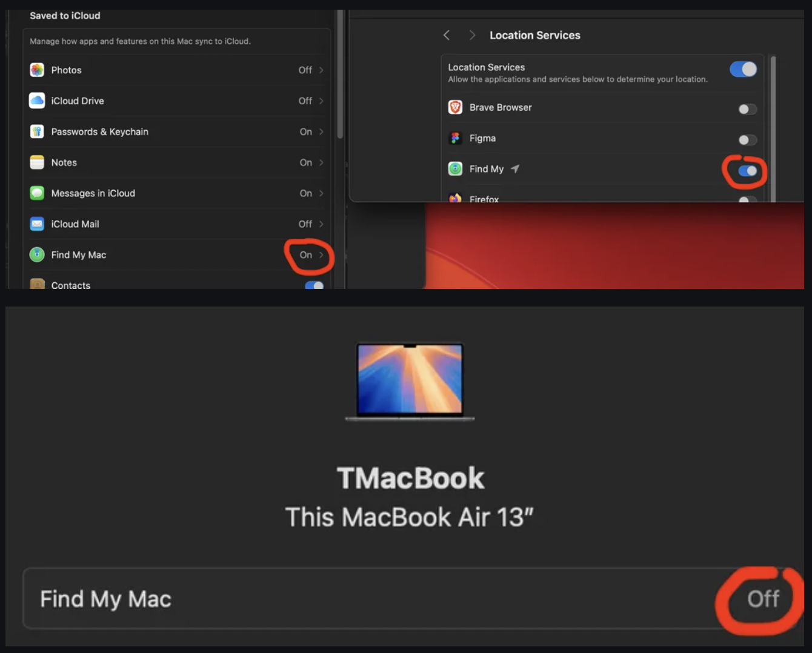Viewport: 812px width, 653px height.
Task: Toggle the Firefox location switch
Action: coord(748,199)
